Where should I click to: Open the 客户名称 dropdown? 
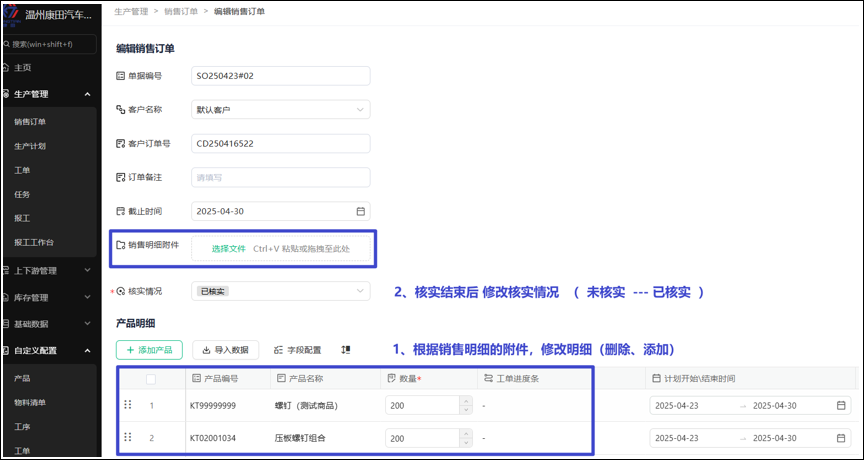(282, 109)
